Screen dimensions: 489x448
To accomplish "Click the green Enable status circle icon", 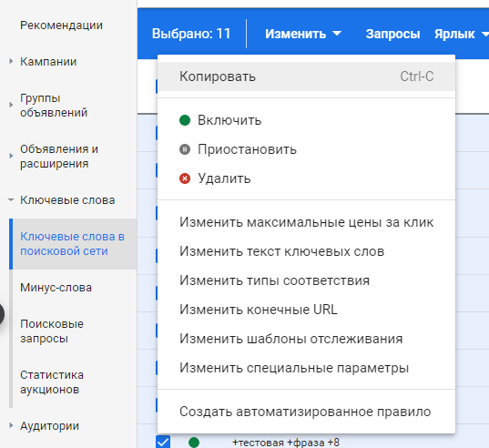I will pyautogui.click(x=185, y=120).
